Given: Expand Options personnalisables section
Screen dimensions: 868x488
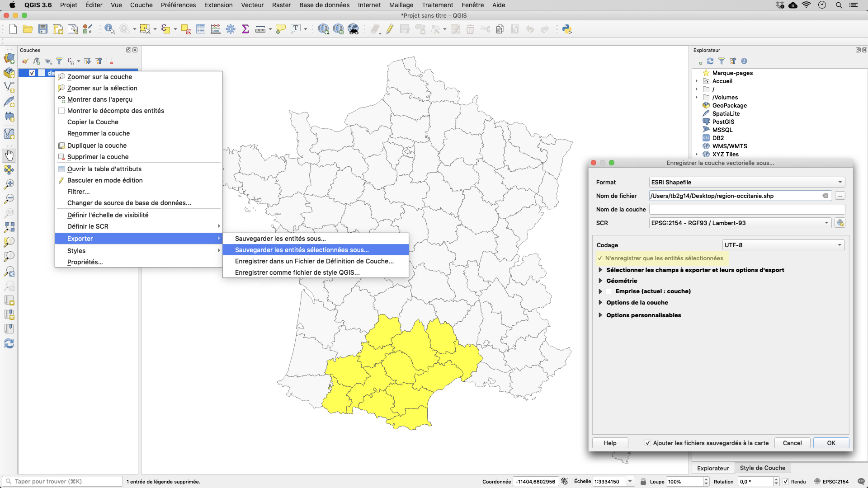Looking at the screenshot, I should tap(600, 315).
